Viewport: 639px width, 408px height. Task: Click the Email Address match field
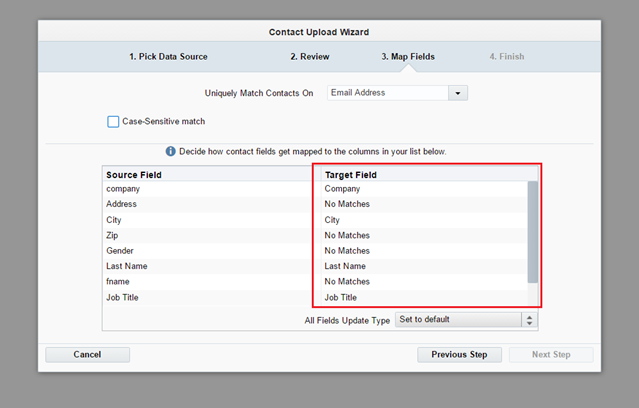pos(388,93)
